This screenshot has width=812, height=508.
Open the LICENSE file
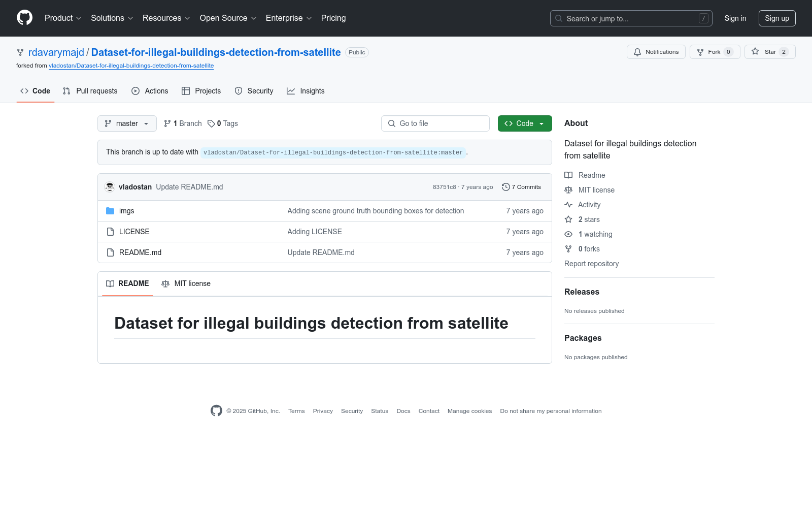click(x=134, y=232)
